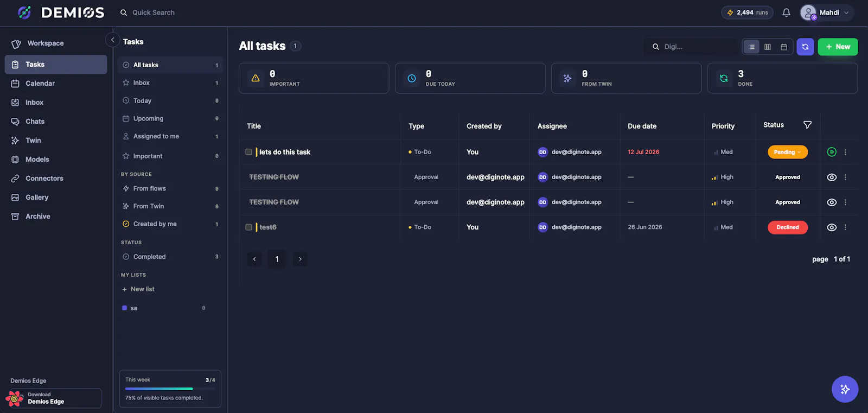The width and height of the screenshot is (868, 413).
Task: Click the From Twin summary card
Action: [626, 78]
